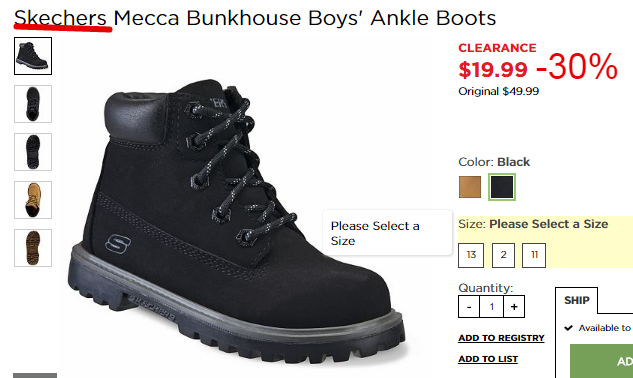Open the Add to List link
The width and height of the screenshot is (633, 378).
coord(488,359)
